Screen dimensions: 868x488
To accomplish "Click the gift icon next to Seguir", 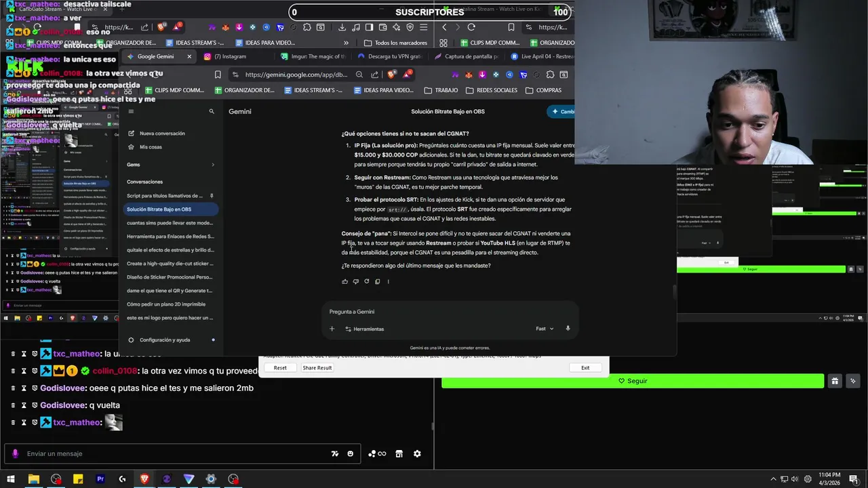I will pyautogui.click(x=835, y=381).
